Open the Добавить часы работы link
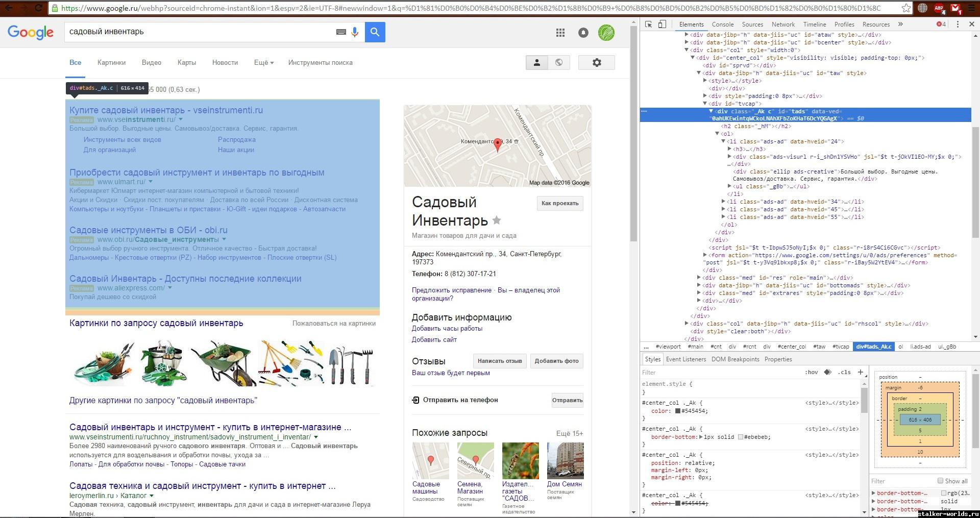The height and width of the screenshot is (518, 980). click(447, 329)
